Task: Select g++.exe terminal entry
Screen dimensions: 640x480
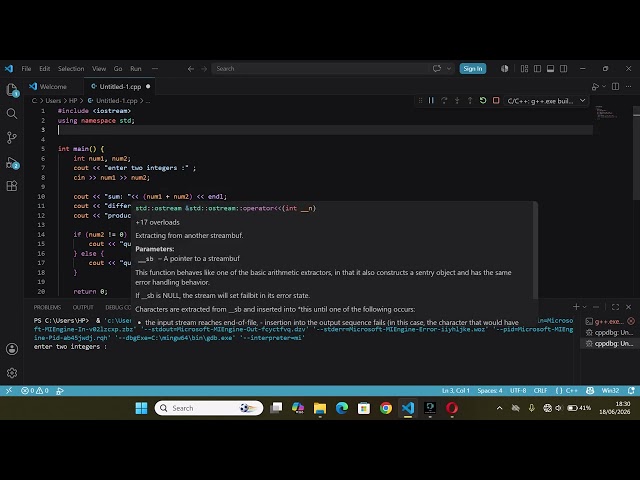Action: point(610,322)
